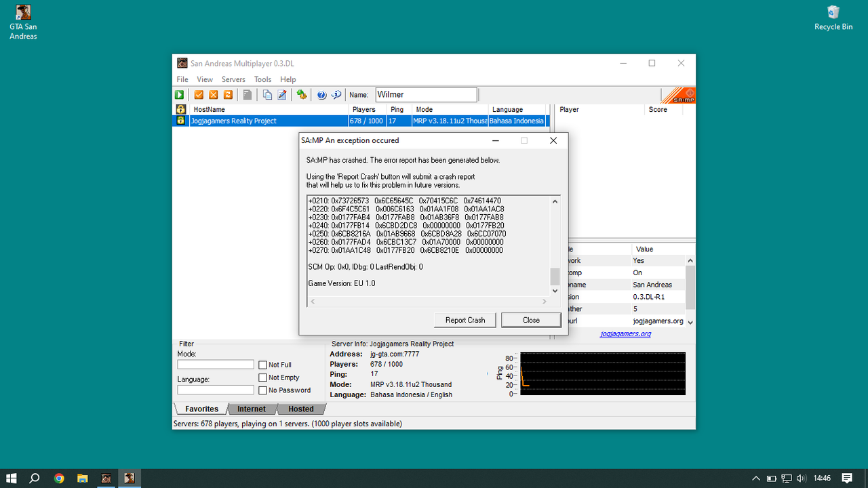Click the Report Crash button
Screen dimensions: 868x488
(465, 320)
